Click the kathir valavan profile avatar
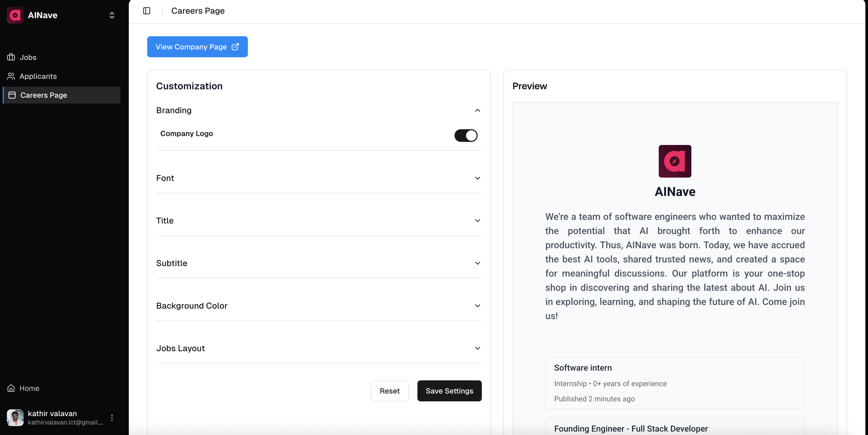Screen dimensions: 868x435 15,417
